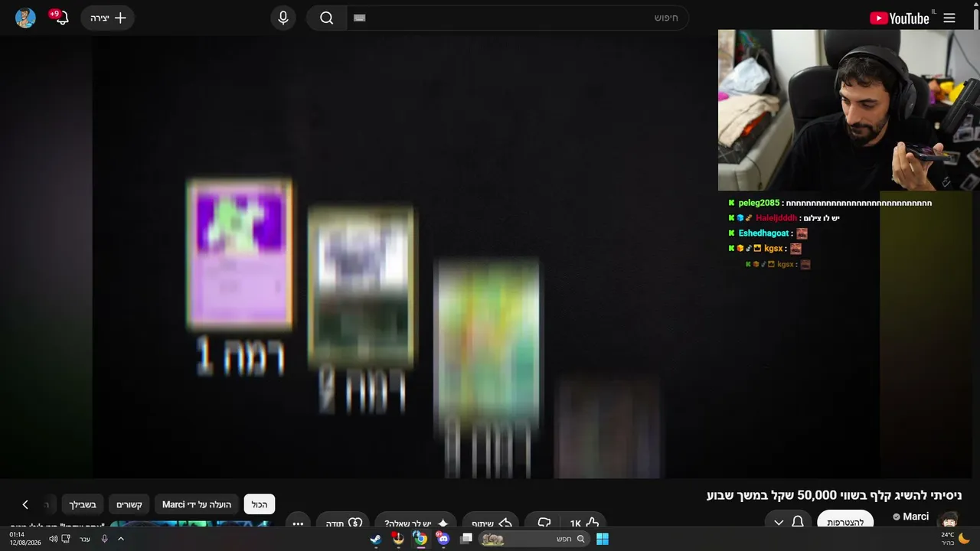Open the on-screen keyboard in the search box
This screenshot has height=551, width=980.
360,18
